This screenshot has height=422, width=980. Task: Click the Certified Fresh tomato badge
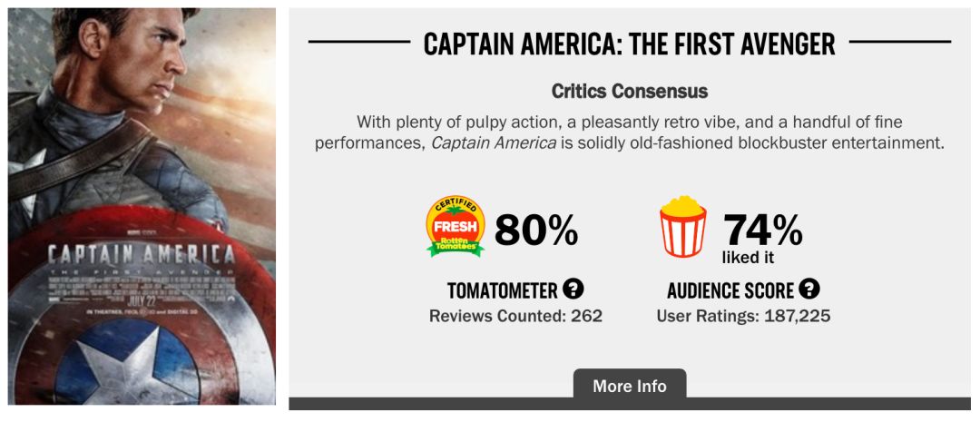point(456,227)
